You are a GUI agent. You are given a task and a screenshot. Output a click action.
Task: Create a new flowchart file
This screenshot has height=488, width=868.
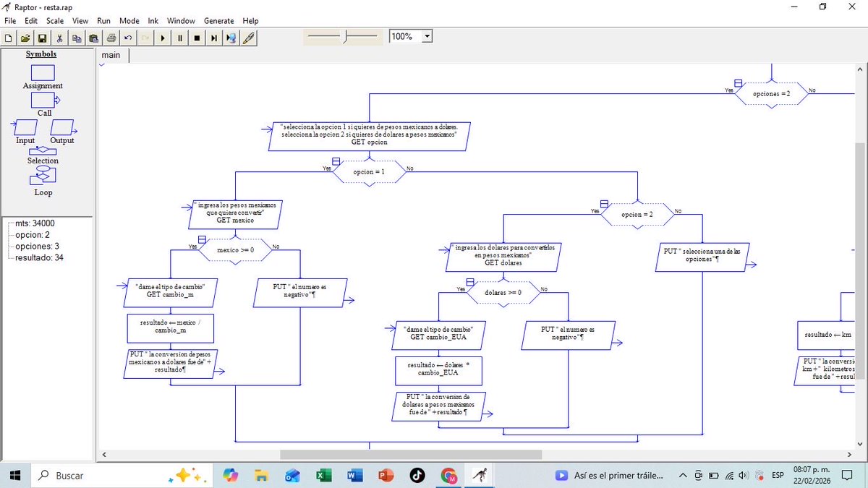[8, 38]
